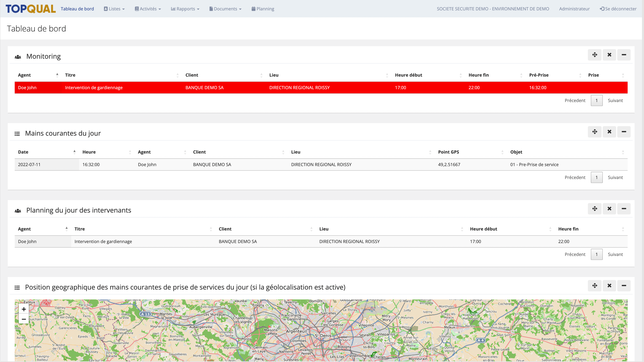This screenshot has width=644, height=362.
Task: Open the Rapports dropdown menu
Action: tap(185, 9)
